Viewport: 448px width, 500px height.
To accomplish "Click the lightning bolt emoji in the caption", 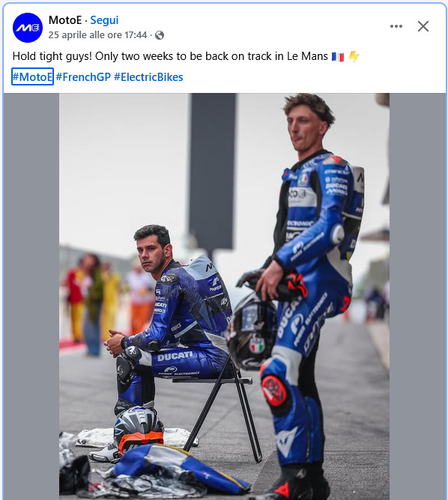I will point(354,57).
